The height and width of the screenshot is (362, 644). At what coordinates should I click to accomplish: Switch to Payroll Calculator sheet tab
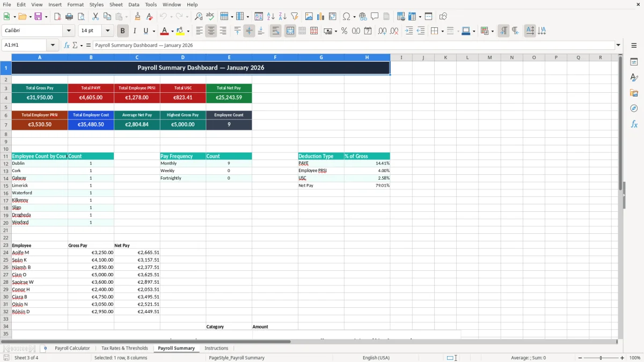coord(72,348)
